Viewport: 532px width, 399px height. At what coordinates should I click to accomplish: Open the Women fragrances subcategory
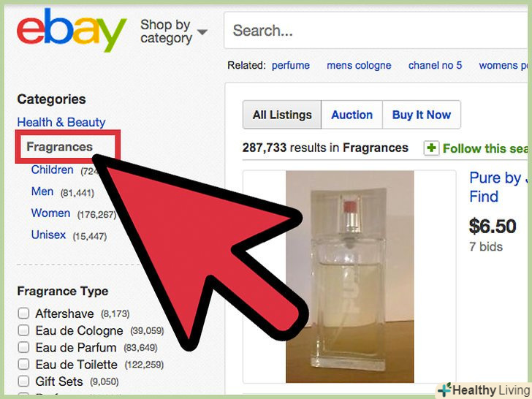[x=51, y=213]
